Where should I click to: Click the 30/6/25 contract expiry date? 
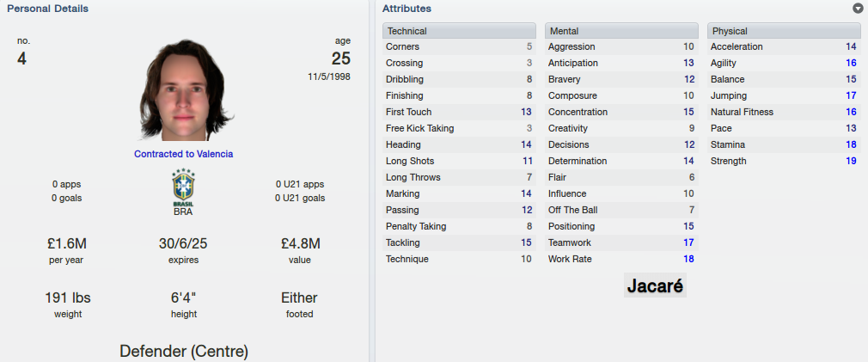pyautogui.click(x=183, y=243)
